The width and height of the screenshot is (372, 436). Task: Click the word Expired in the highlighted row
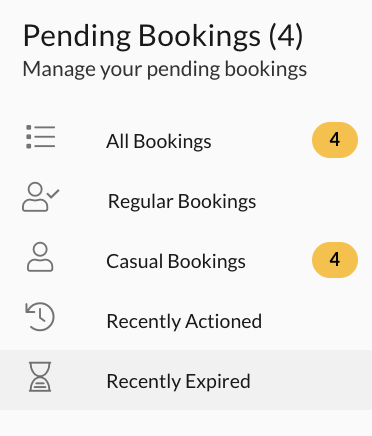point(218,381)
